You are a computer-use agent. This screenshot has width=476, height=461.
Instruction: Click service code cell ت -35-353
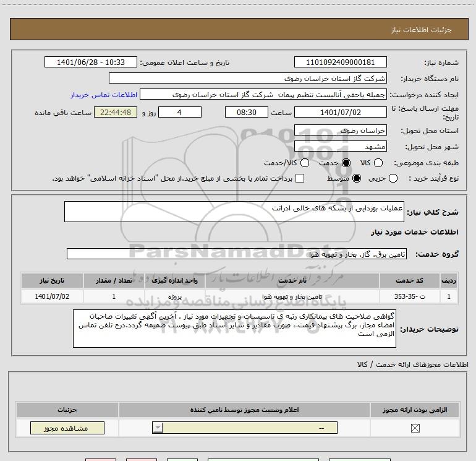tap(409, 296)
